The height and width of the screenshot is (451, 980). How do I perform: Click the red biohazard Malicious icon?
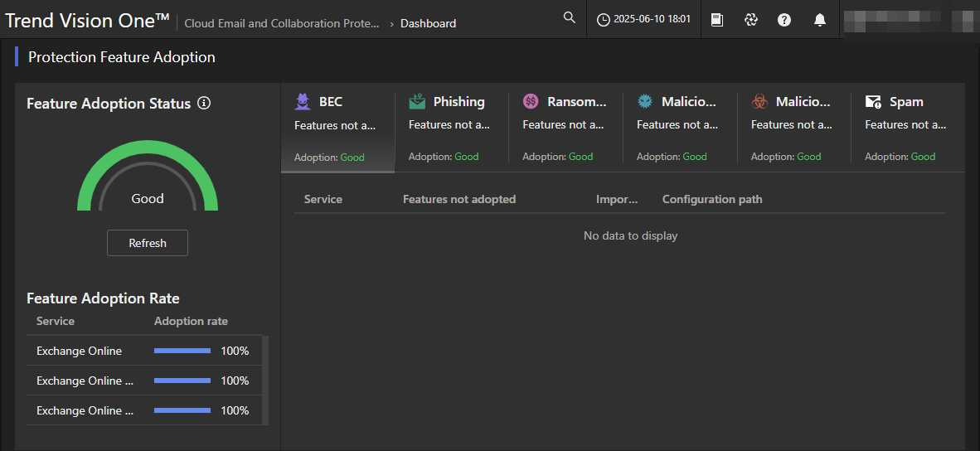click(759, 101)
